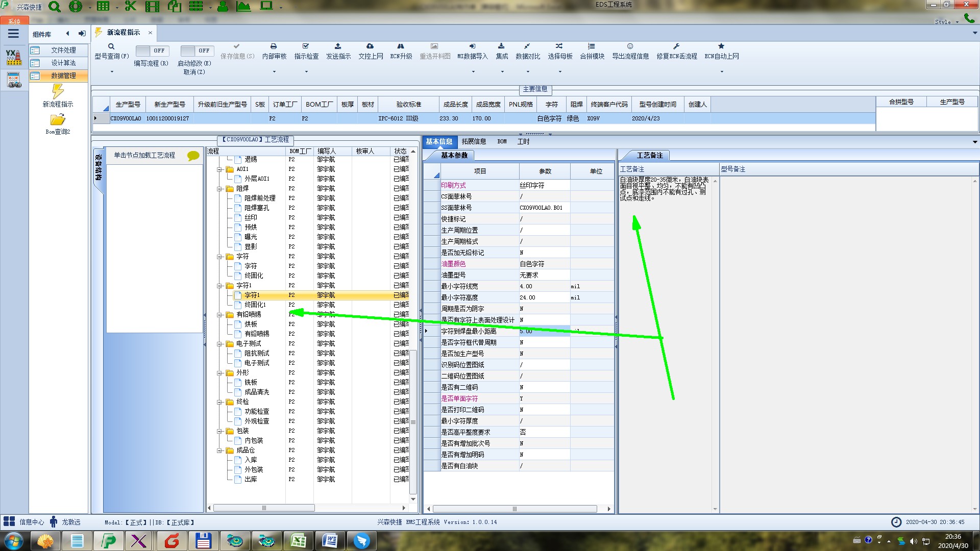Collapse the 电子测试 tree folder
This screenshot has height=551, width=980.
pos(220,344)
